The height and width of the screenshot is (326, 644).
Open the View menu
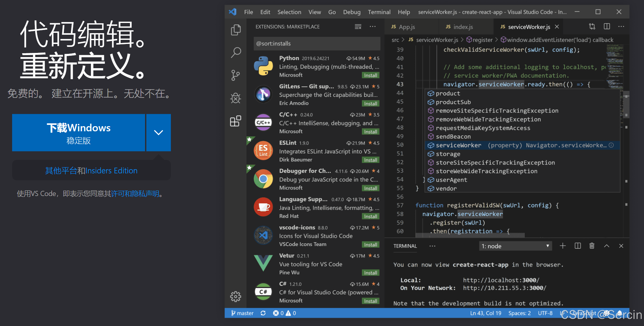(x=315, y=12)
